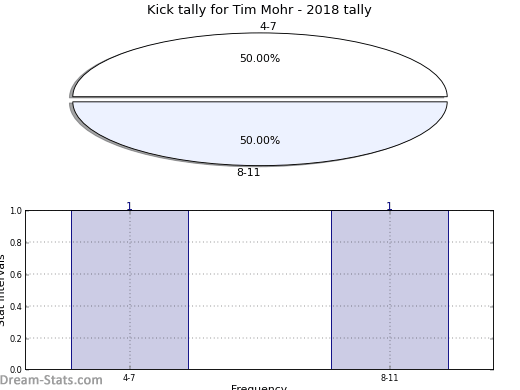Click the 4-7 label above the pie

click(268, 26)
